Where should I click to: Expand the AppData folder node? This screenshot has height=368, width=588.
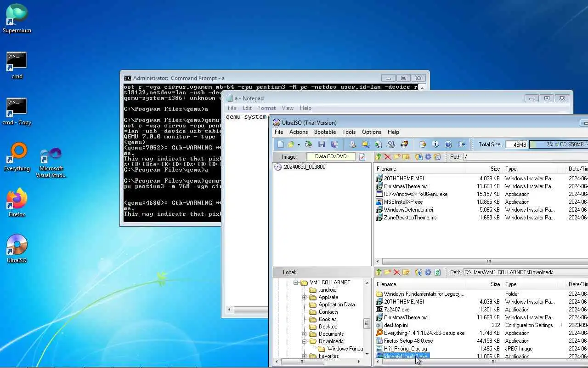point(304,297)
